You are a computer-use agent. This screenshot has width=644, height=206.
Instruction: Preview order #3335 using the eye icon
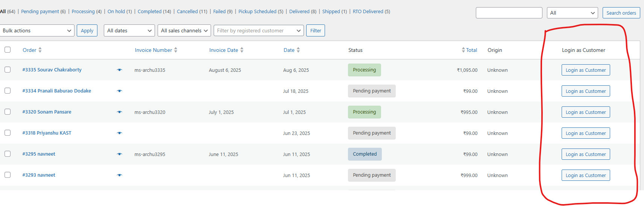pyautogui.click(x=120, y=70)
